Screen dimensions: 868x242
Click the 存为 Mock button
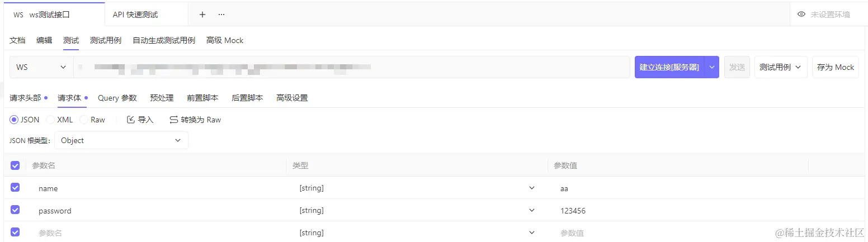pos(835,67)
